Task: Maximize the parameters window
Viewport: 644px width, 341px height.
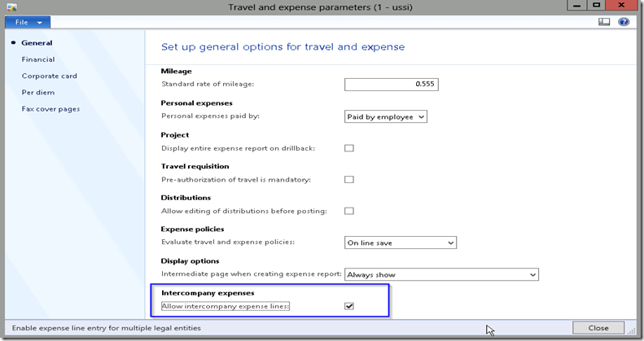Action: click(x=596, y=6)
